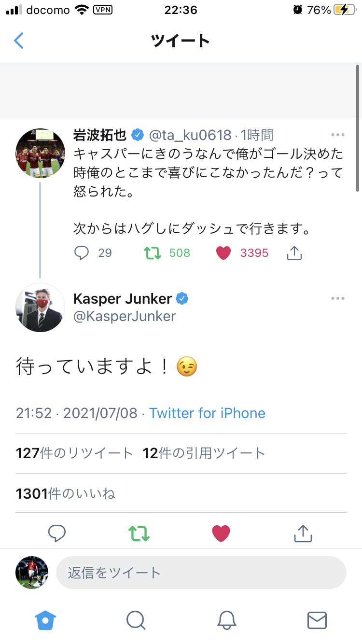The width and height of the screenshot is (362, 644).
Task: View the 1301件のいいね list
Action: coord(66,494)
